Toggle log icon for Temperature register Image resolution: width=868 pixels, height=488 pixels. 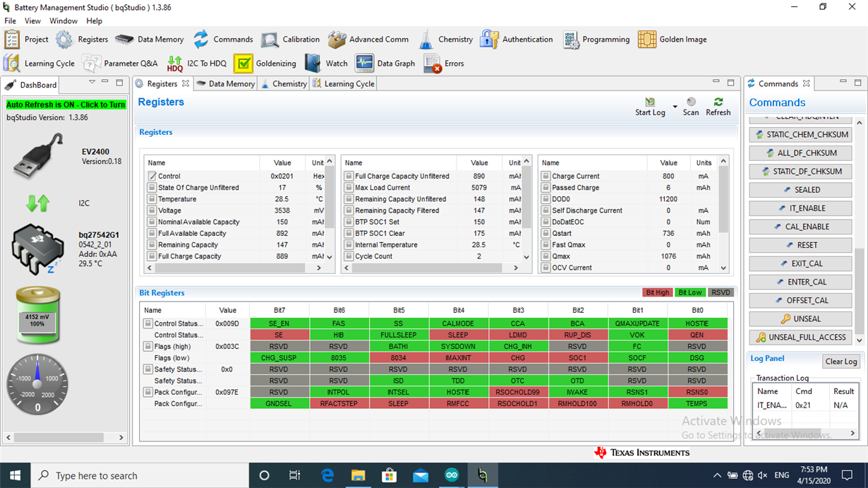pyautogui.click(x=152, y=199)
